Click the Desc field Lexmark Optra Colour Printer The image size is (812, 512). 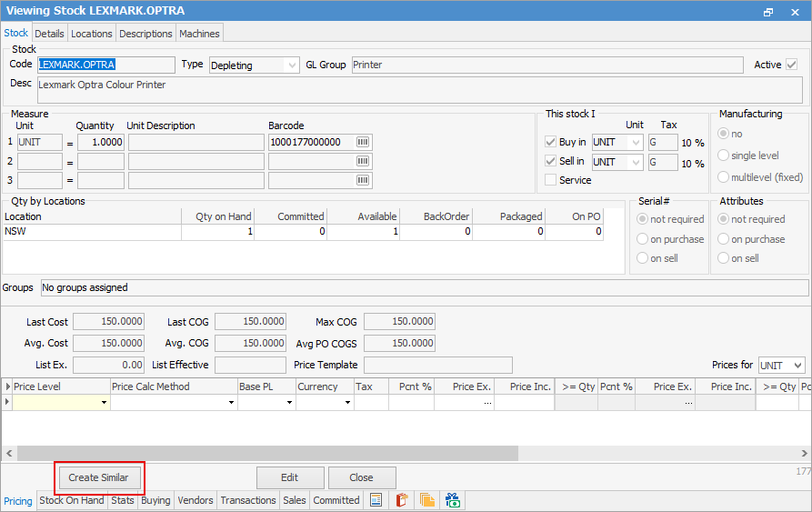click(420, 89)
